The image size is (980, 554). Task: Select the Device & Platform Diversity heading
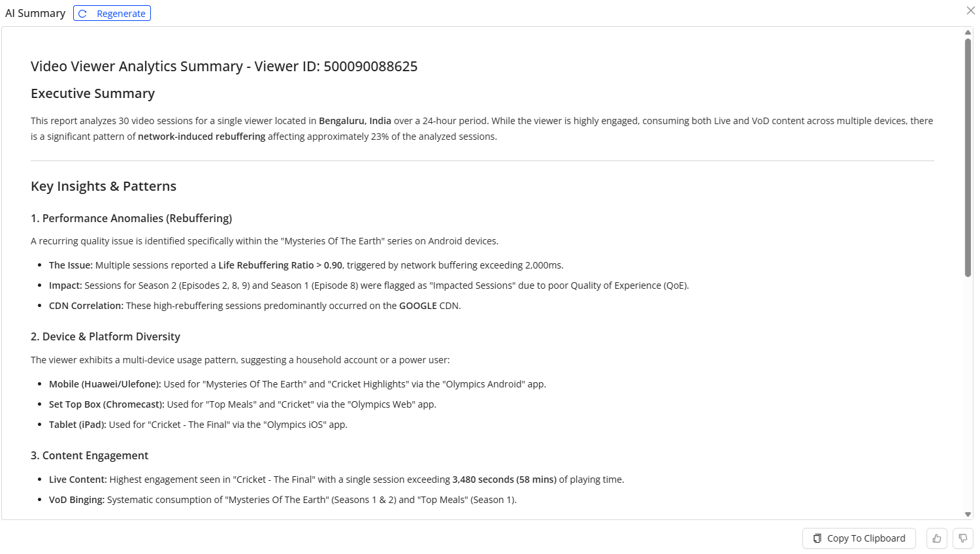pyautogui.click(x=105, y=336)
